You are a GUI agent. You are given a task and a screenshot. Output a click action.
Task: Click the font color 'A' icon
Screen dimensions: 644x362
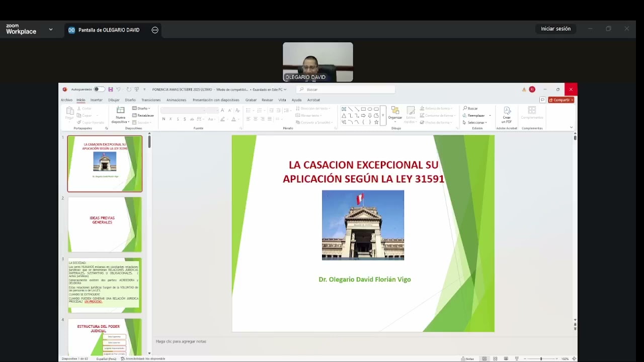(x=233, y=119)
